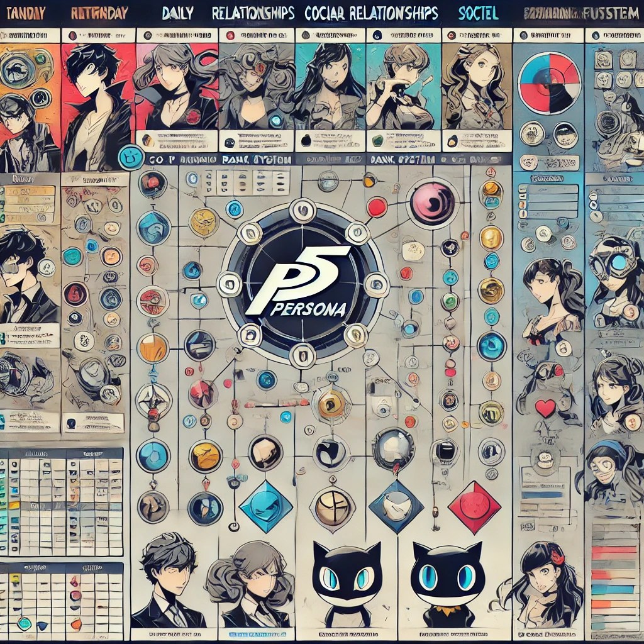Viewport: 644px width, 644px height.
Task: Open left black cat portrait with mask
Action: (x=347, y=584)
